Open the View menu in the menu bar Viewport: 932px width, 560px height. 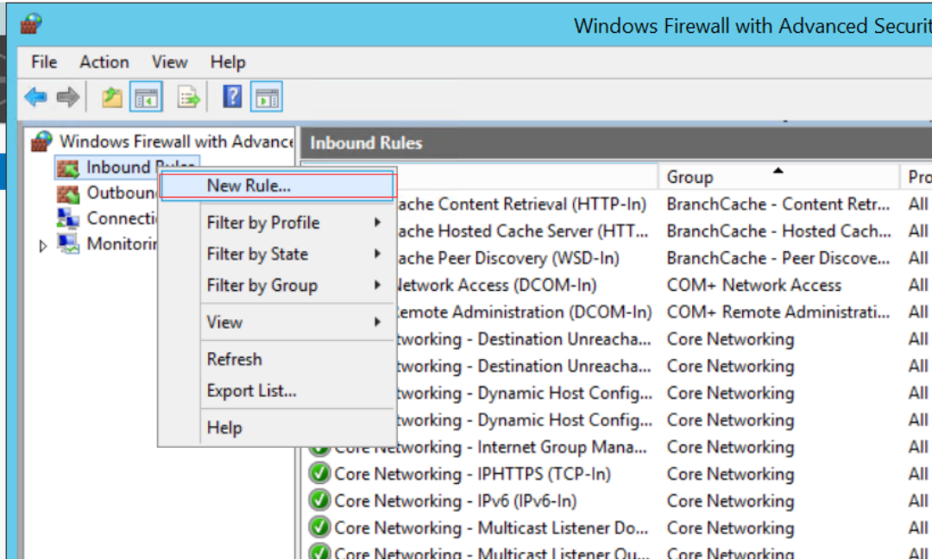click(169, 62)
